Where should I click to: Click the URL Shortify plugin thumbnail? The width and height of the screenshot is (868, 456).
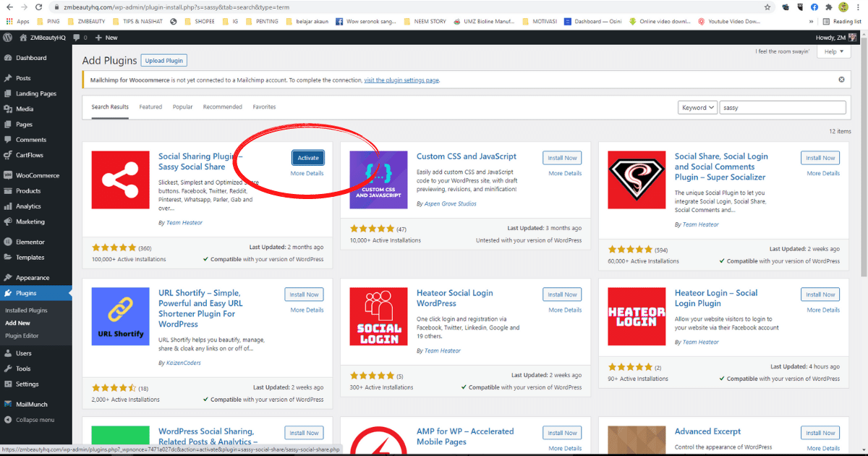tap(120, 316)
